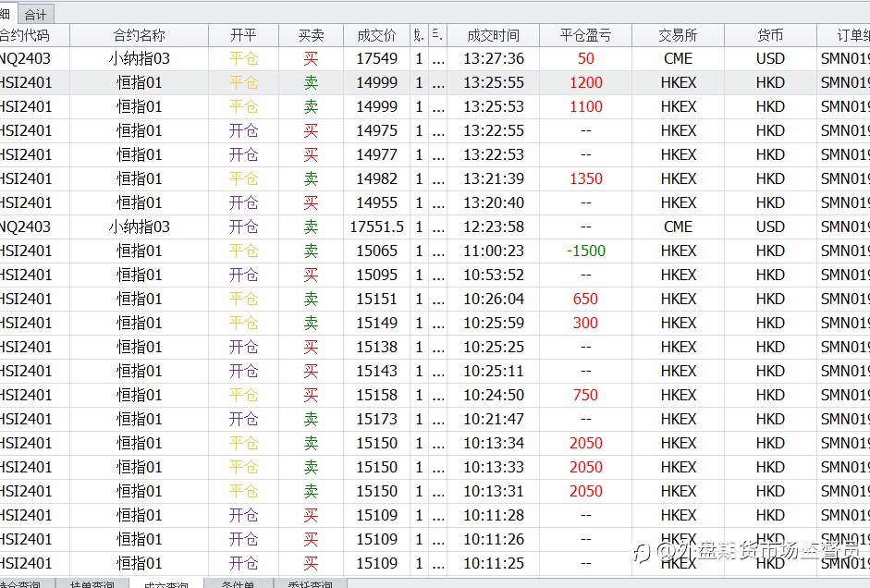Click 卖 in the 13:21:39 row

[311, 178]
